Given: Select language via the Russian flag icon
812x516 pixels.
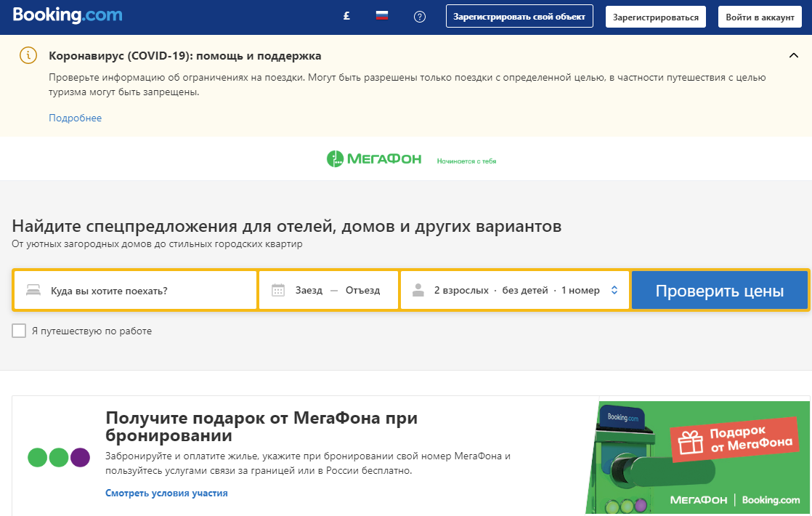Looking at the screenshot, I should coord(381,16).
